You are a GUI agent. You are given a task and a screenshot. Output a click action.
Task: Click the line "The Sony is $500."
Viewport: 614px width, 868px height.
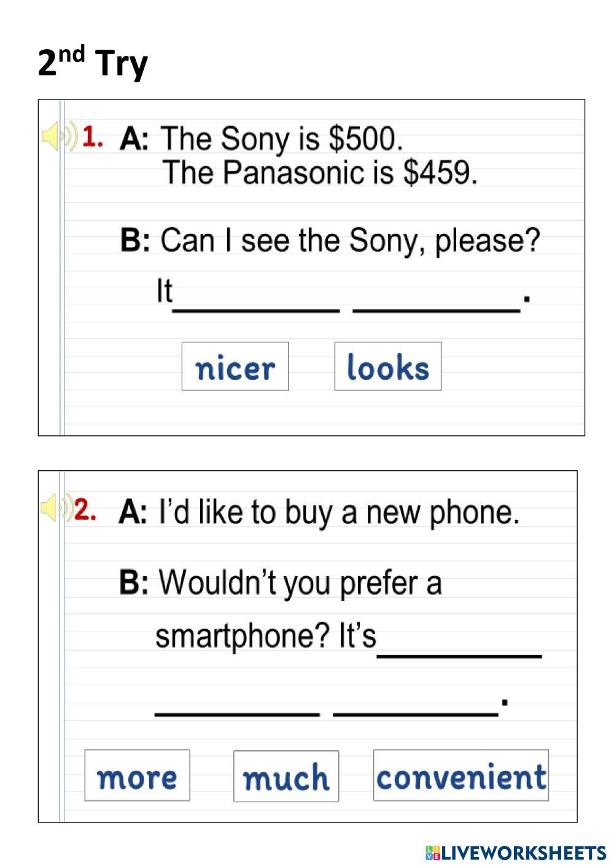281,139
